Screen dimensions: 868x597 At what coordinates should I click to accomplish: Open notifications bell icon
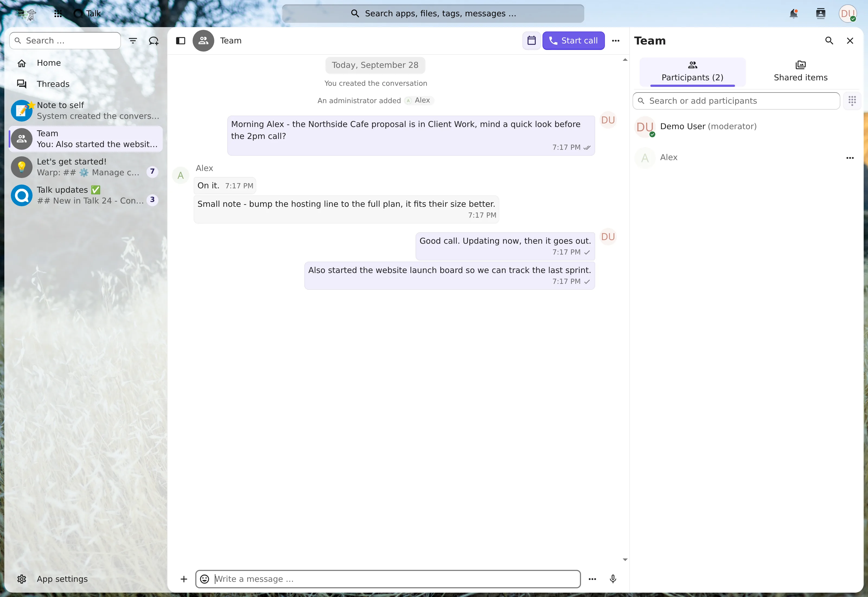tap(794, 14)
